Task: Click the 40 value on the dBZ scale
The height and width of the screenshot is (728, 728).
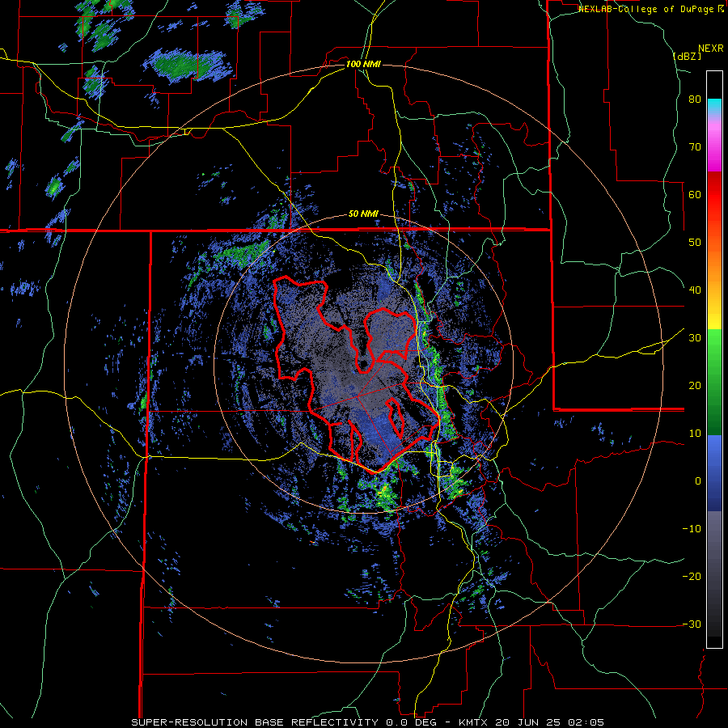Action: coord(695,290)
